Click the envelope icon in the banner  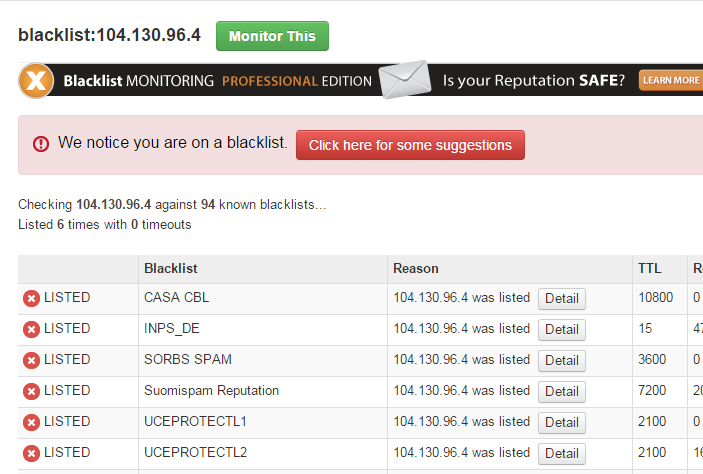click(405, 79)
